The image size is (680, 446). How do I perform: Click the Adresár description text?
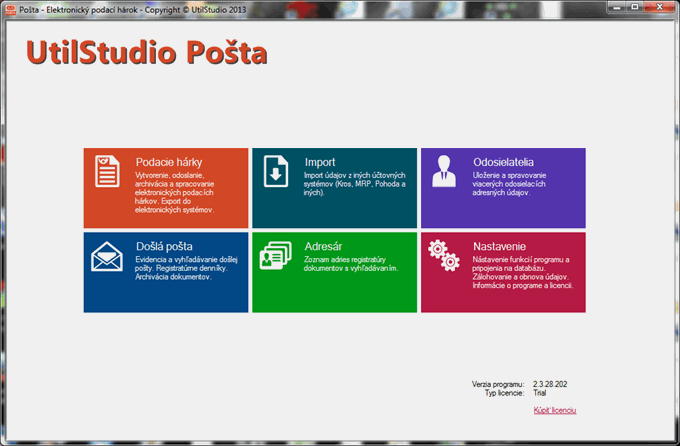[350, 264]
